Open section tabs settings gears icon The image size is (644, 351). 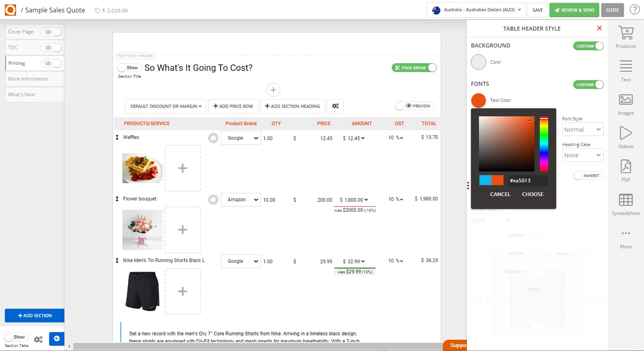38,339
